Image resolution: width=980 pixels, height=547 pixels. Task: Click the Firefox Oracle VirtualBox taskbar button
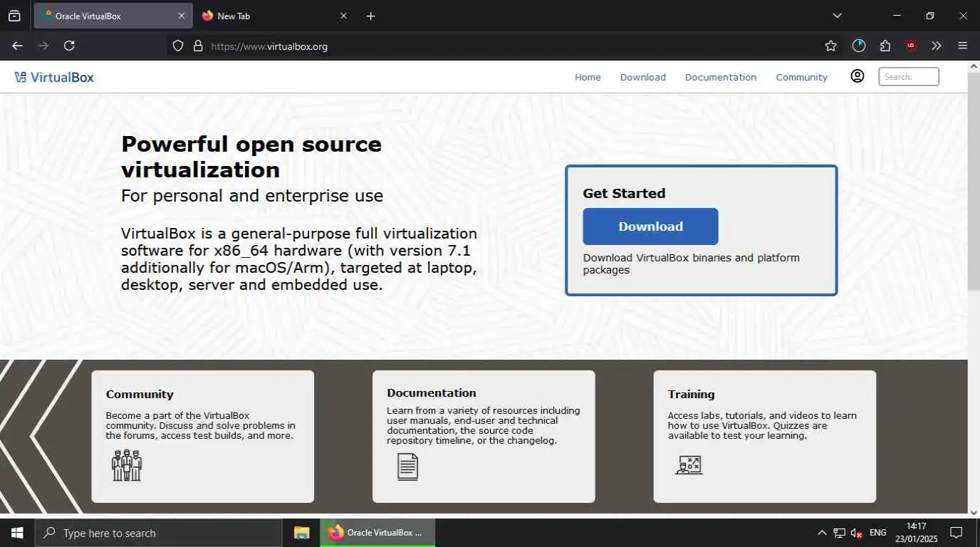[377, 533]
